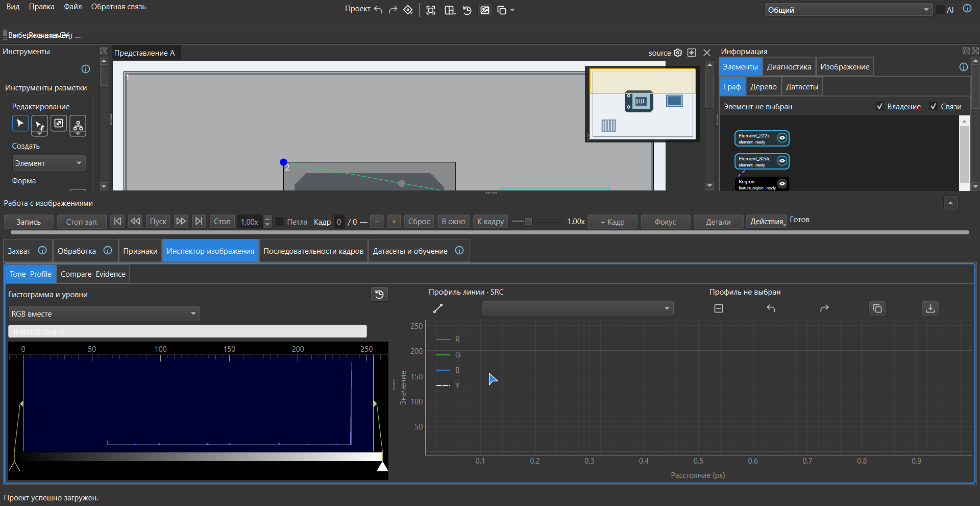
Task: Open the Общий workspace dropdown
Action: point(848,10)
